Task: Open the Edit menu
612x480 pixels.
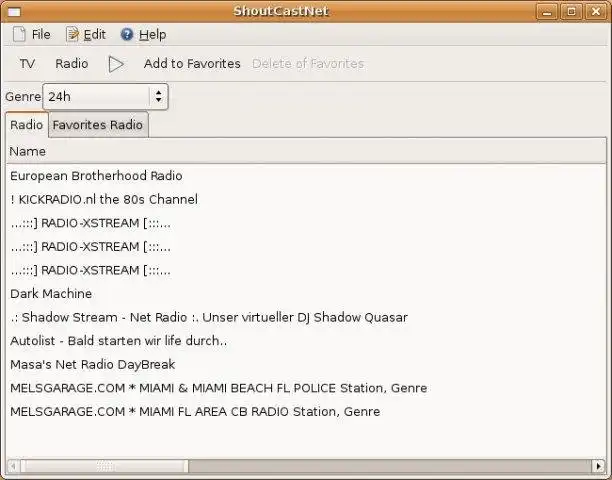Action: tap(86, 34)
